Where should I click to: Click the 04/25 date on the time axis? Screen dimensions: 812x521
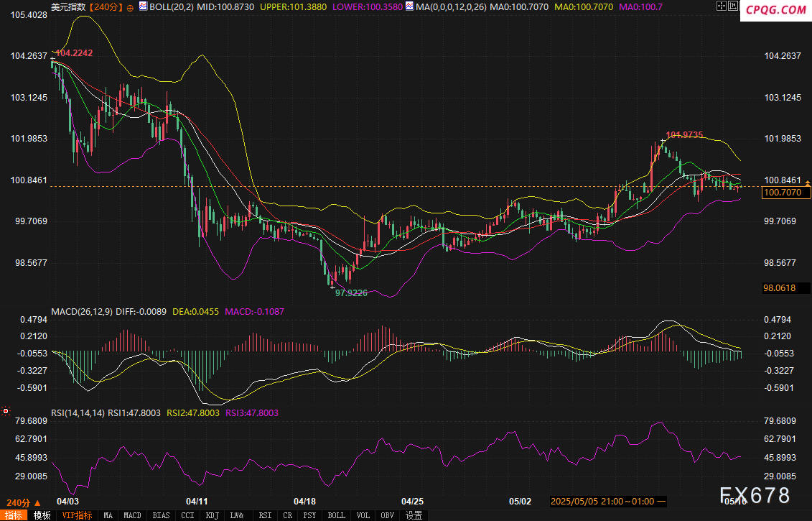tap(412, 502)
